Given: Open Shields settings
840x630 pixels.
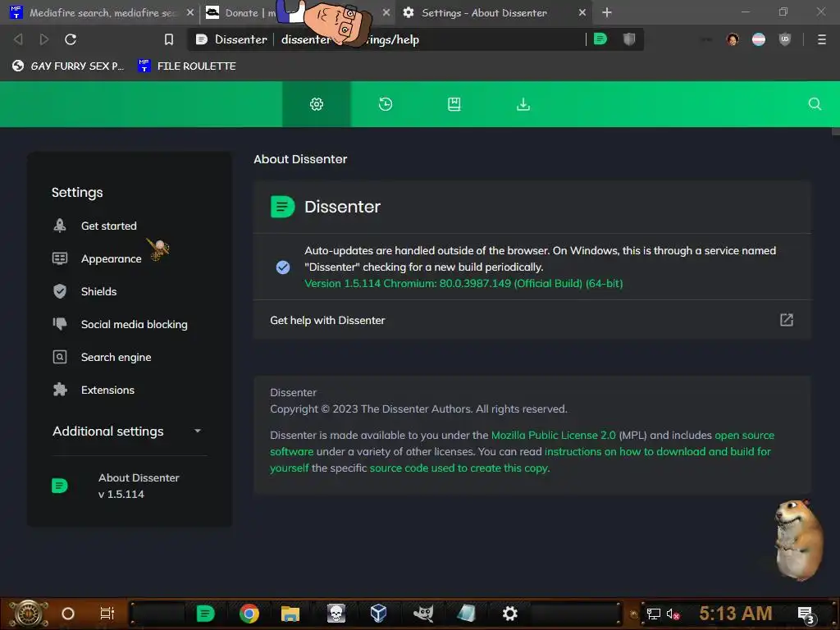Looking at the screenshot, I should 98,291.
